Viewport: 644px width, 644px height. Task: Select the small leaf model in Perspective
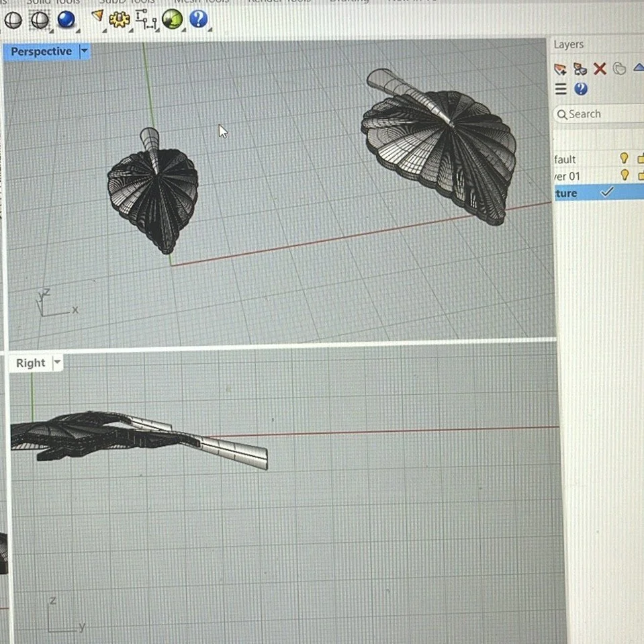[153, 191]
